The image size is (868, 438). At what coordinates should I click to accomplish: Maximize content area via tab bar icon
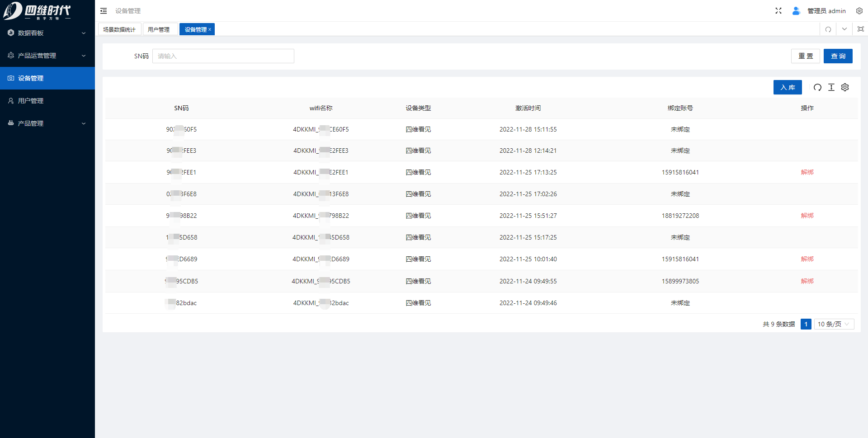[x=860, y=29]
